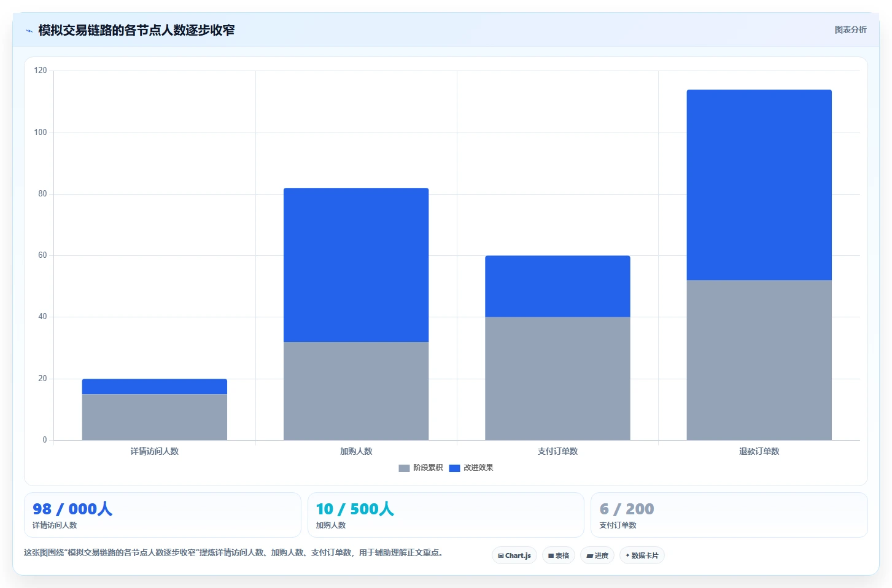Click the gray segment of 加购人数 bar
The image size is (892, 588).
tap(356, 391)
